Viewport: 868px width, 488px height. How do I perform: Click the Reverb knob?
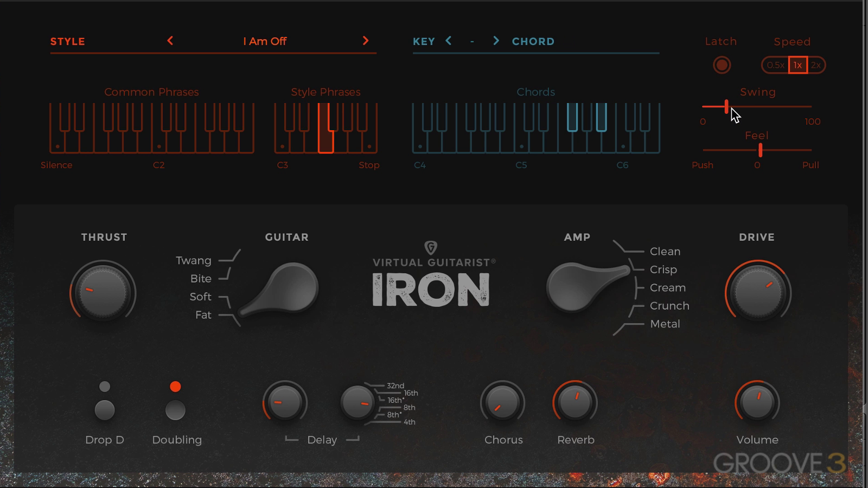coord(575,402)
